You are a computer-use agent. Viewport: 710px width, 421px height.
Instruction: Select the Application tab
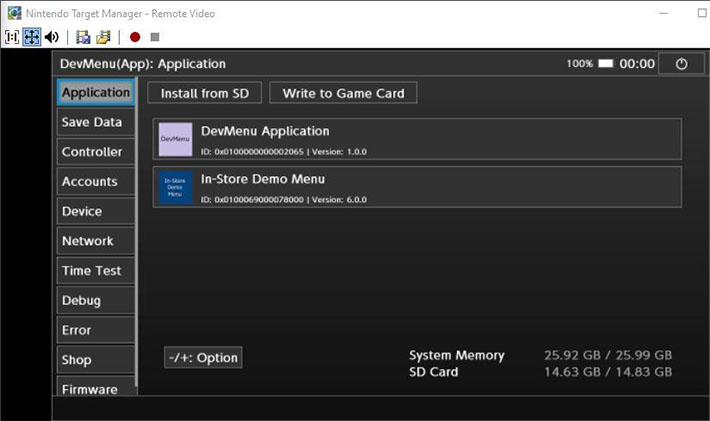[96, 92]
